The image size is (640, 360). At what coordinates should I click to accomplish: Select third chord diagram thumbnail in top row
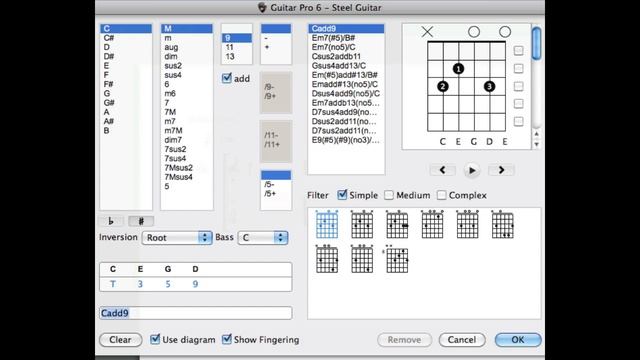(x=397, y=224)
